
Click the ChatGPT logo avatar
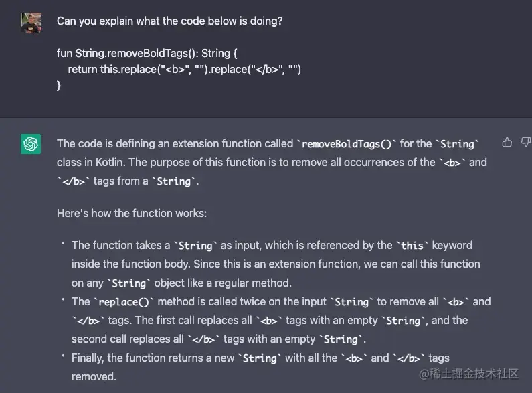(31, 144)
